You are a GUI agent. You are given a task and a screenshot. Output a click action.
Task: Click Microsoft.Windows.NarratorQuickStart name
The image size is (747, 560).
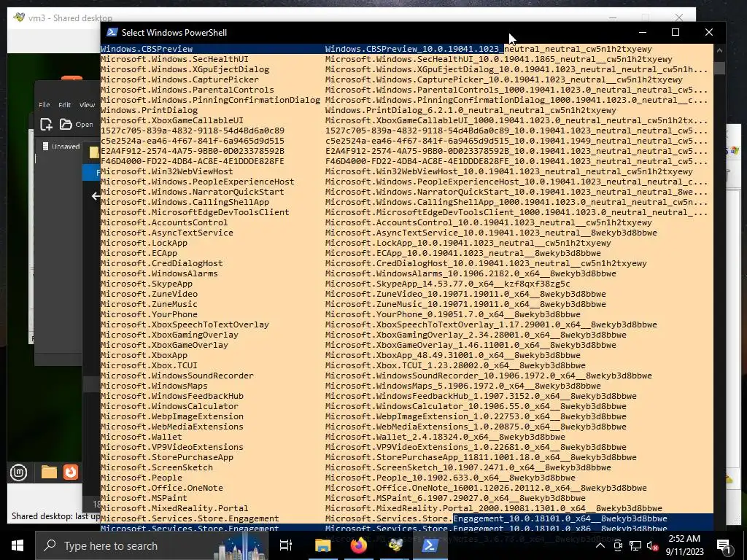(x=193, y=192)
